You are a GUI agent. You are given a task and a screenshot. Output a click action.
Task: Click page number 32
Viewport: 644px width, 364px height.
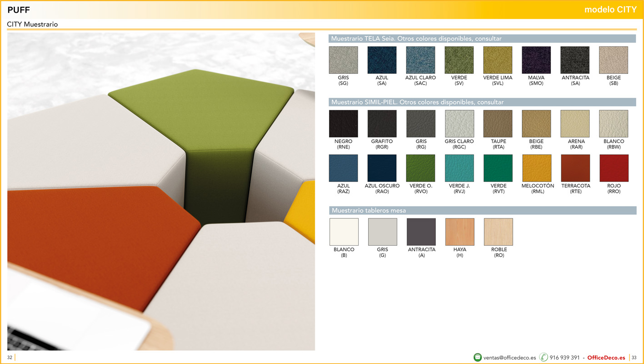(x=10, y=358)
